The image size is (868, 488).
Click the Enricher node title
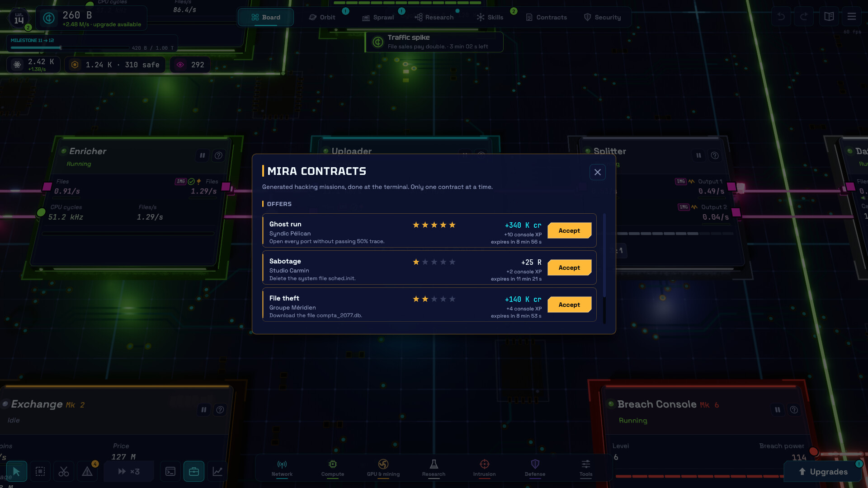point(88,151)
